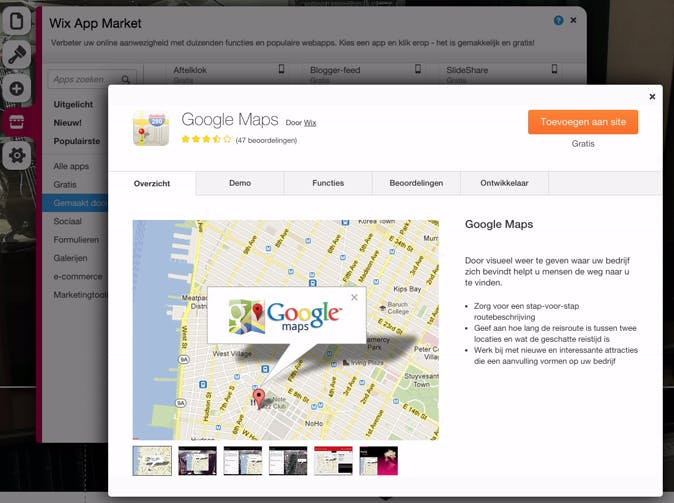Switch to the Beoordelingen tab
The image size is (674, 503).
(x=416, y=183)
